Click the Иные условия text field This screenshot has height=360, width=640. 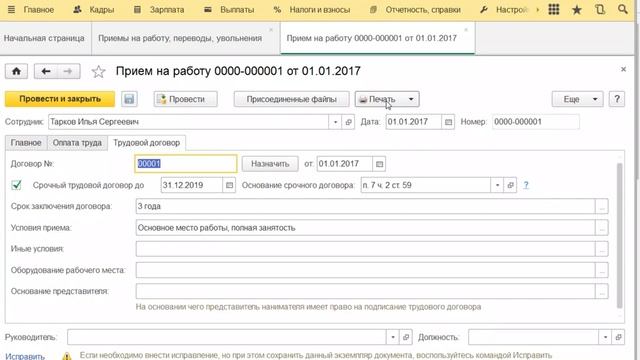[365, 249]
